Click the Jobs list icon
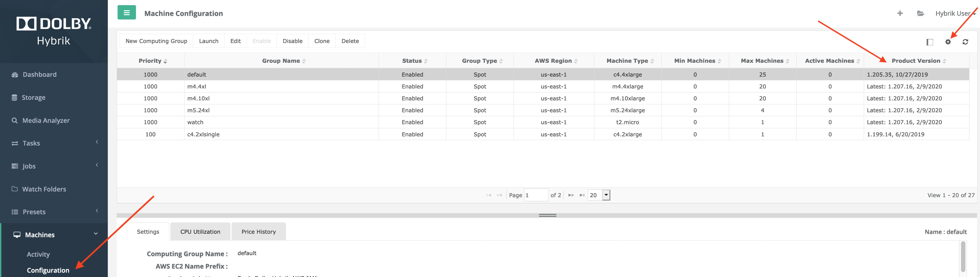 tap(15, 166)
